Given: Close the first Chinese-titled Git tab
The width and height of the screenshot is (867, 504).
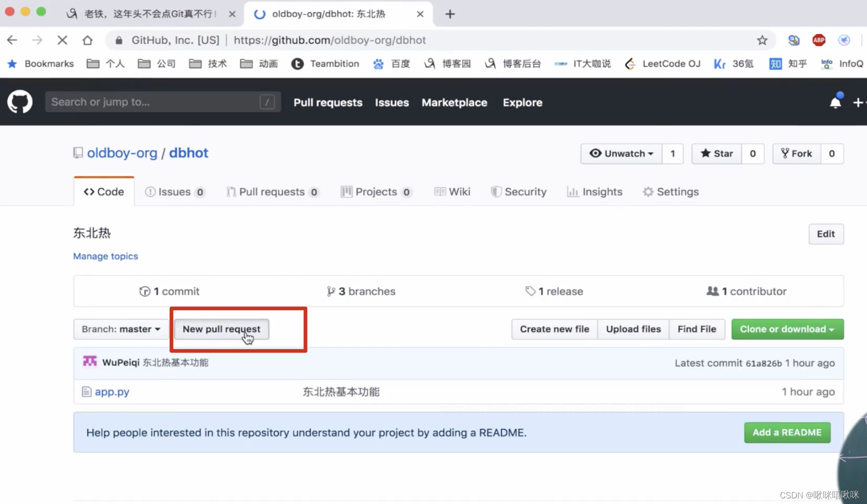Looking at the screenshot, I should click(x=232, y=14).
